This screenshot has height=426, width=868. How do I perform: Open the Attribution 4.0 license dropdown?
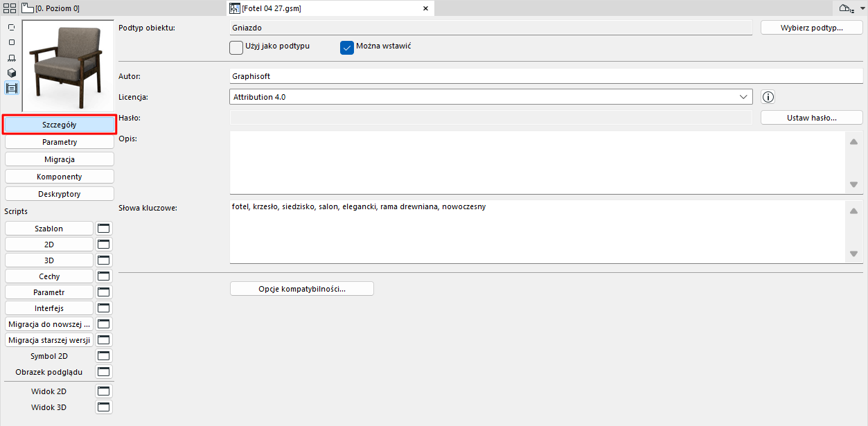point(745,96)
